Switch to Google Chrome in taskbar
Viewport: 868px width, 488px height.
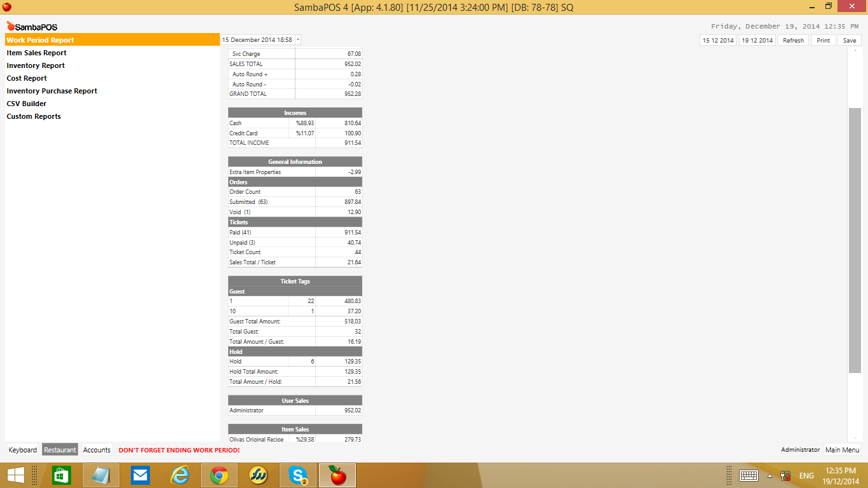[219, 475]
